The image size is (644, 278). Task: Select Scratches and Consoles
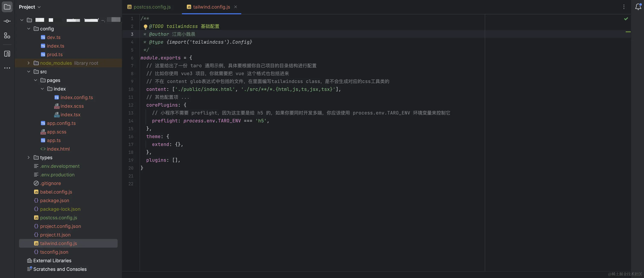click(x=60, y=269)
